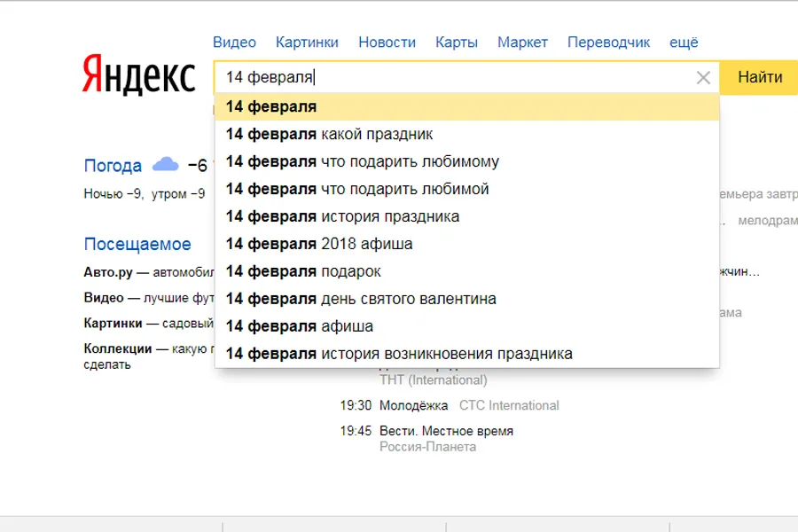Expand the ещё services menu
The width and height of the screenshot is (798, 532).
click(684, 43)
